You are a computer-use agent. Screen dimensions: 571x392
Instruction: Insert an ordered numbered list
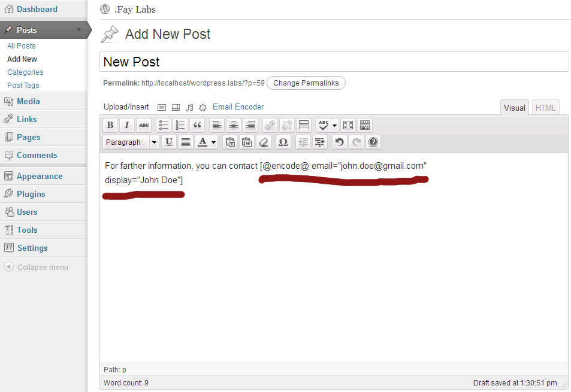[x=180, y=126]
